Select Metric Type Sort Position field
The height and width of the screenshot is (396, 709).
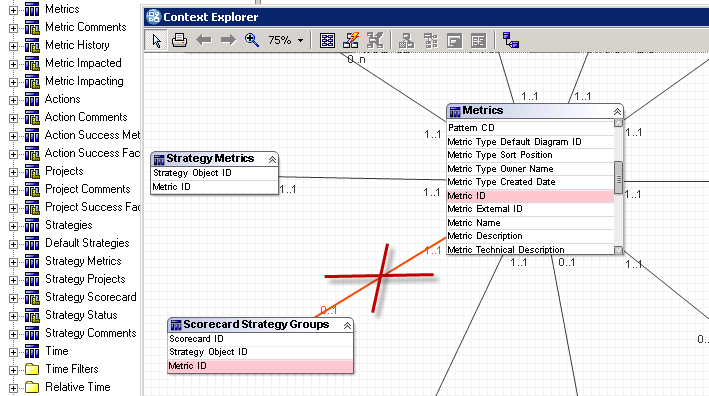click(x=530, y=155)
